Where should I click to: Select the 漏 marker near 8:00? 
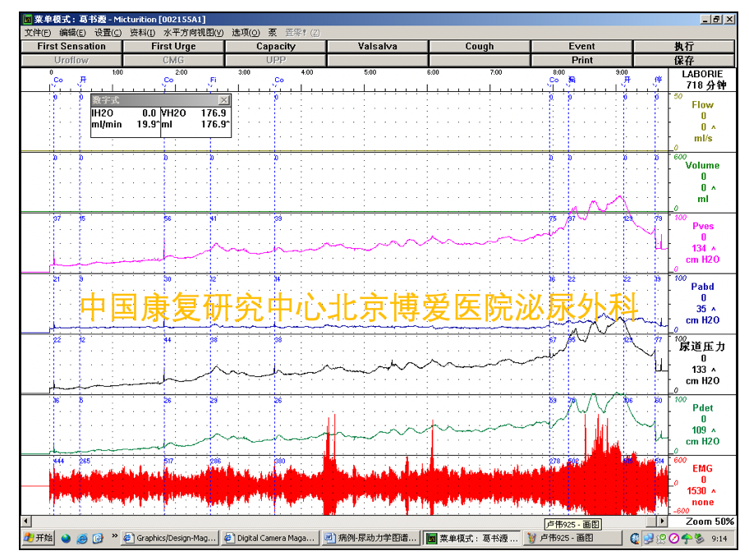click(572, 80)
